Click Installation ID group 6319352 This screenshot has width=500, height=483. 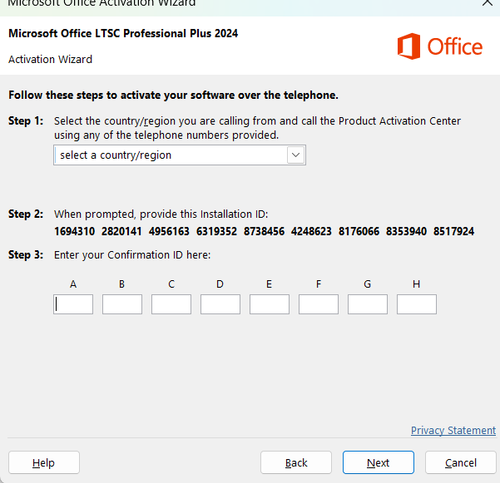coord(217,231)
